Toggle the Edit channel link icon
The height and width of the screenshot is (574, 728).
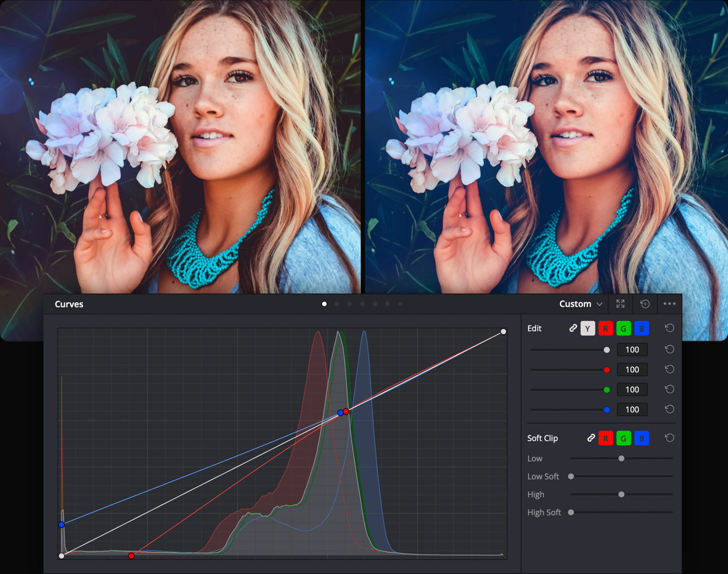click(573, 328)
